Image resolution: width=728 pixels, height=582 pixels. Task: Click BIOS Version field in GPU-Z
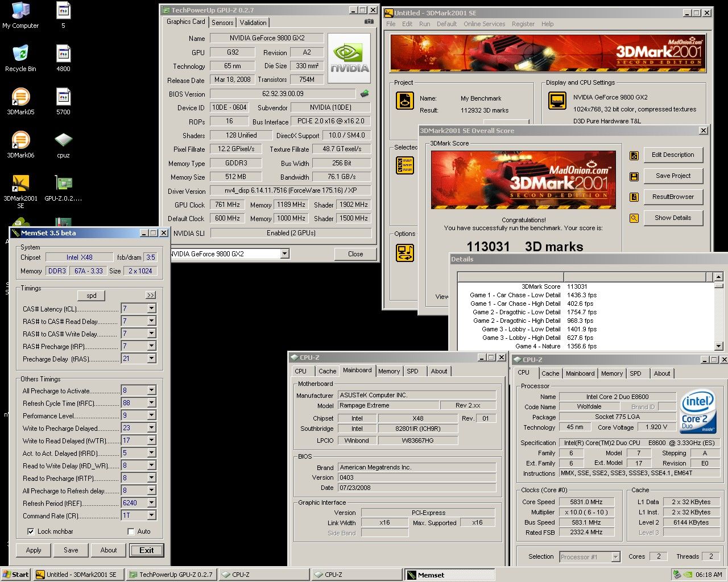(283, 94)
